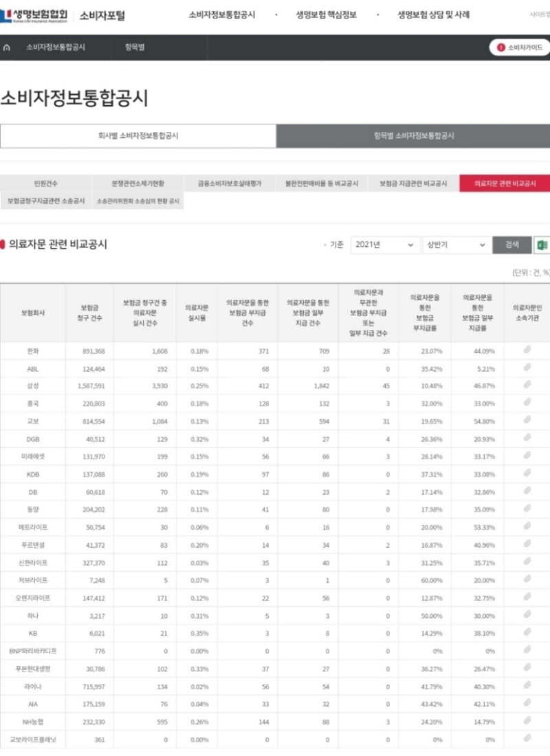Open attachment icon for 삼성 row
The image size is (550, 756).
click(527, 386)
